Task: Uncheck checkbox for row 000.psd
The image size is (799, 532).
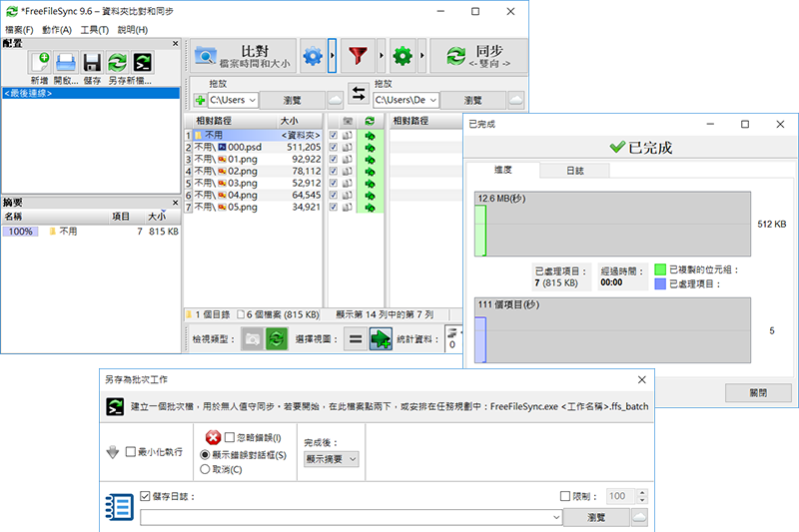Action: [333, 147]
